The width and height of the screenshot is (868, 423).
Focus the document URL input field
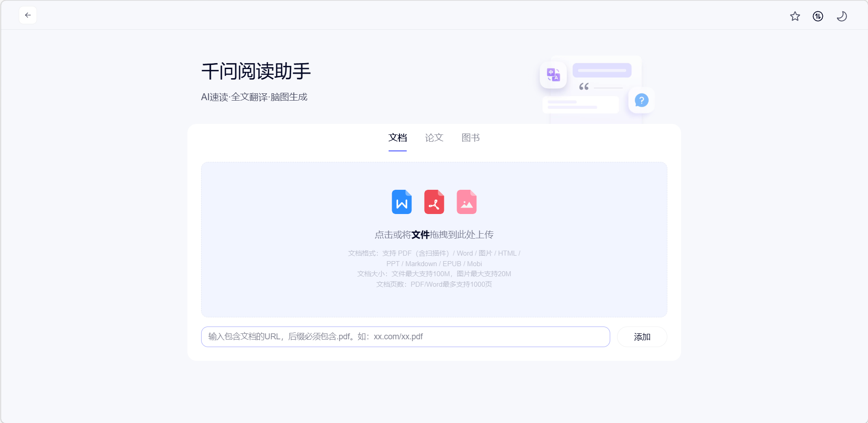coord(405,337)
